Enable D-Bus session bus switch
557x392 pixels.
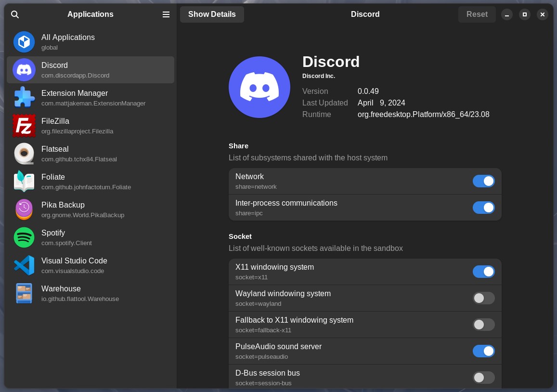tap(483, 378)
